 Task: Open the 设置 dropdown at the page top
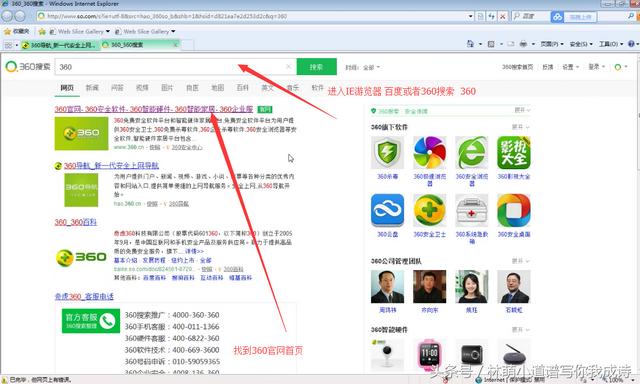(x=570, y=67)
